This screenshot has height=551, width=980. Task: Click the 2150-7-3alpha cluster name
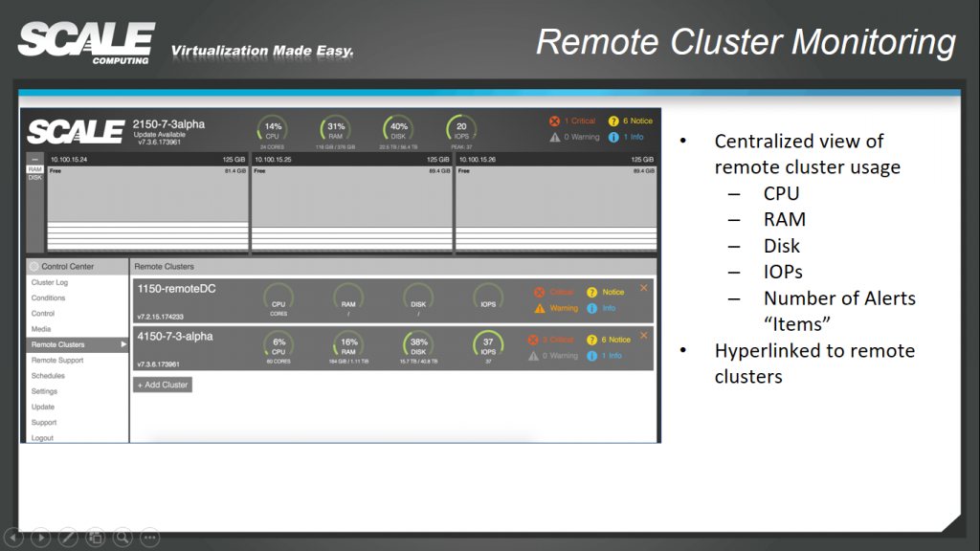click(x=168, y=124)
